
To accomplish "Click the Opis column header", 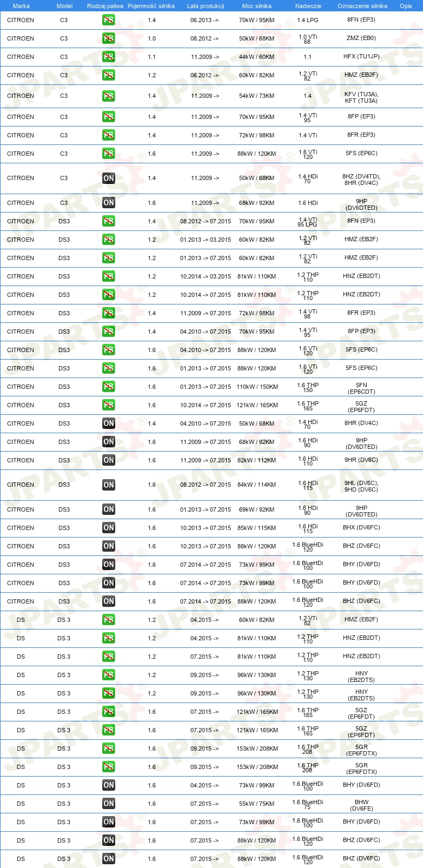I will [406, 6].
